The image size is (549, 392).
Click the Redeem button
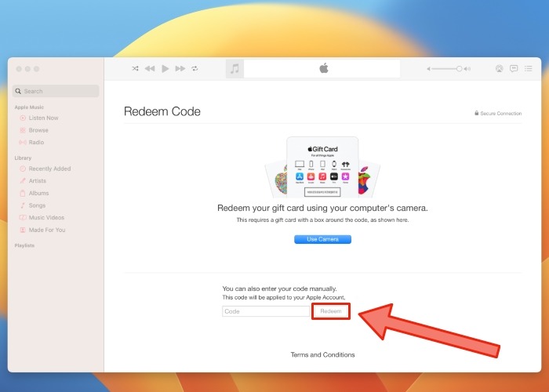(331, 311)
